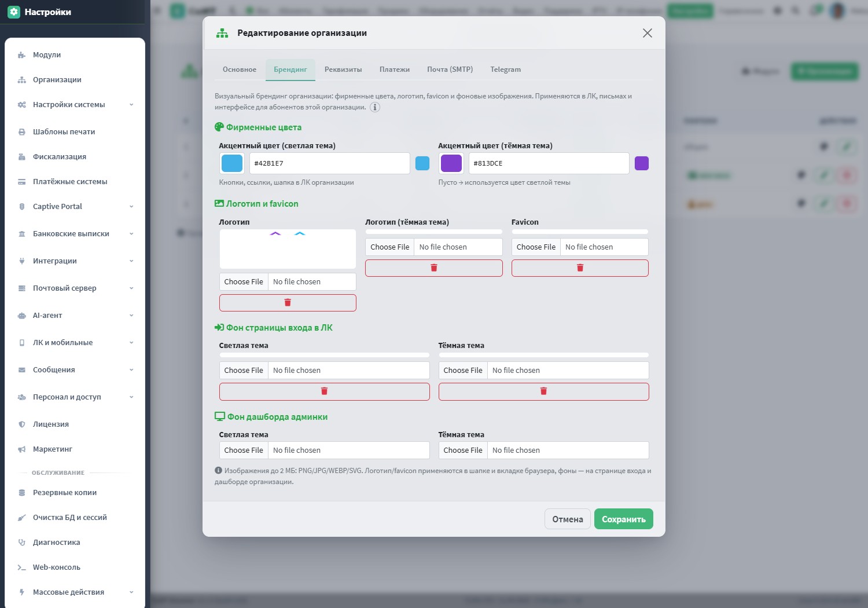
Task: Open Резервные копии maintenance page
Action: pyautogui.click(x=75, y=493)
